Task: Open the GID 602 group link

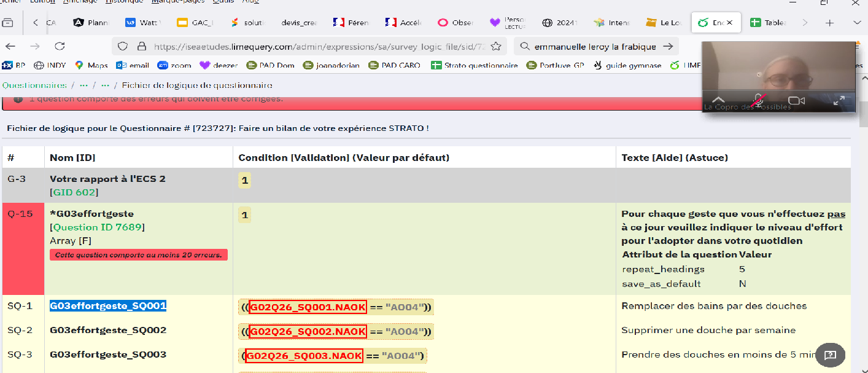Action: tap(74, 192)
